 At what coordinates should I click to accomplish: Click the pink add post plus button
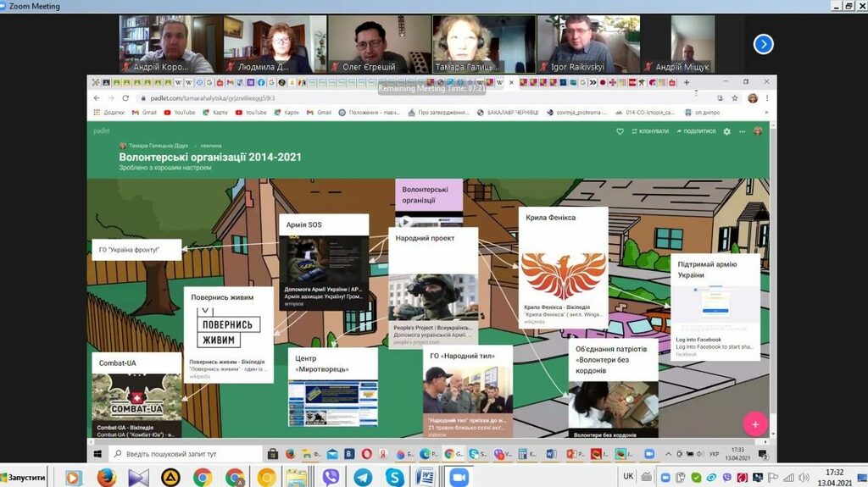[x=754, y=423]
